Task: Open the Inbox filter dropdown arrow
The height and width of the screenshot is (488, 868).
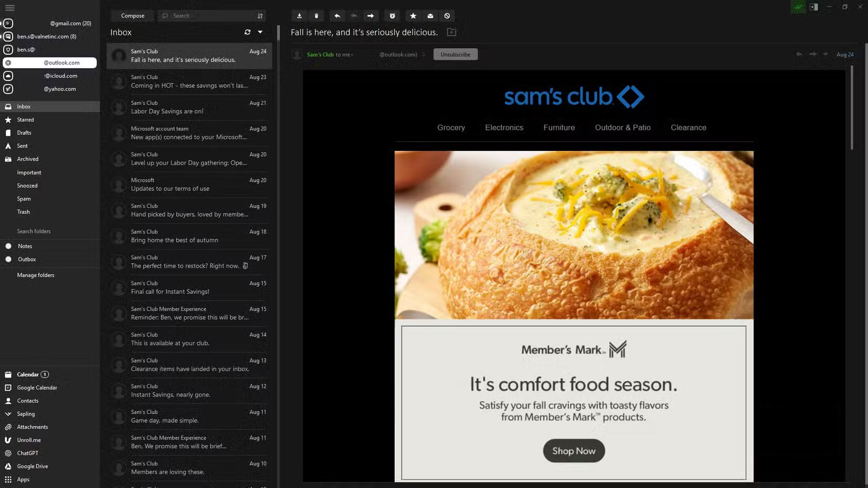Action: 260,32
